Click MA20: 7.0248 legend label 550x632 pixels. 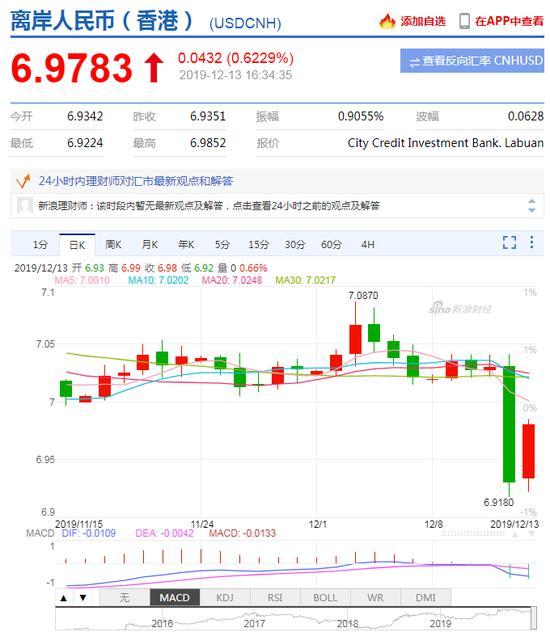(232, 280)
